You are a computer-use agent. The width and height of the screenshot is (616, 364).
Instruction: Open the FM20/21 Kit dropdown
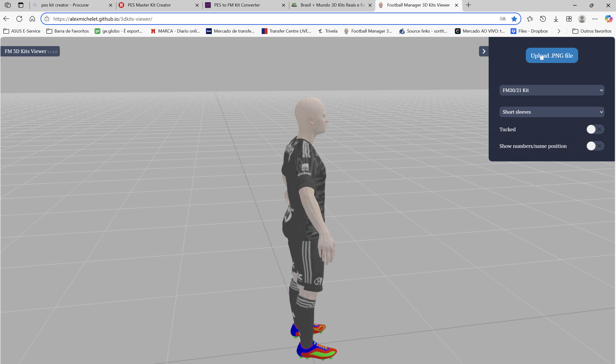552,90
